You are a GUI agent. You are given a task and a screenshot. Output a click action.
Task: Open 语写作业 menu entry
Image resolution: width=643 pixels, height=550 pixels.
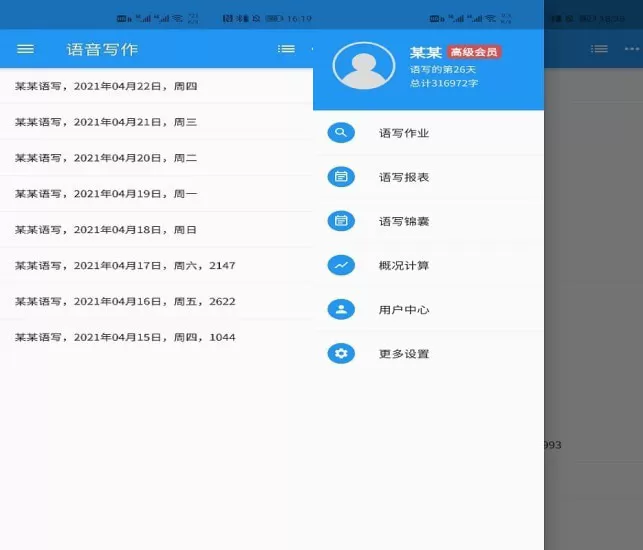429,133
